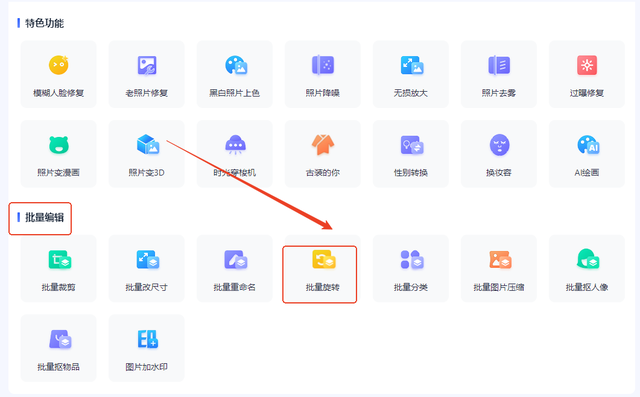Open the 照片降噪 denoise tool
640x397 pixels.
323,74
